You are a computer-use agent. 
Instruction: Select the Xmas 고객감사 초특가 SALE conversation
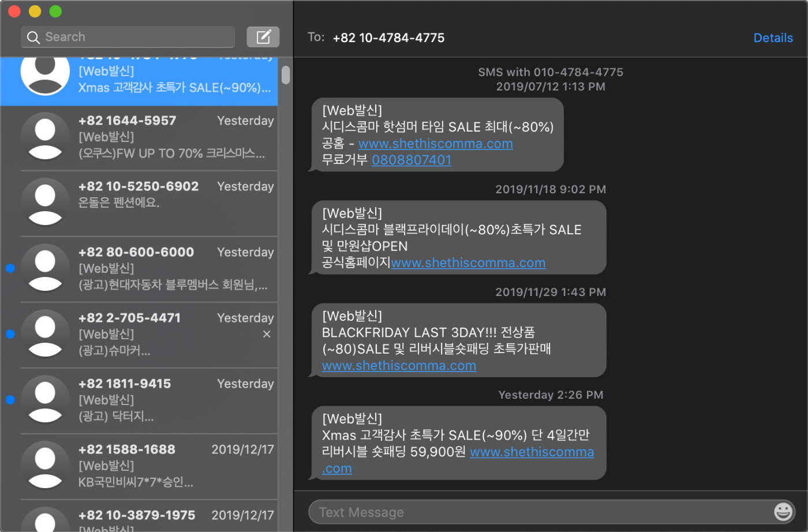(x=139, y=81)
